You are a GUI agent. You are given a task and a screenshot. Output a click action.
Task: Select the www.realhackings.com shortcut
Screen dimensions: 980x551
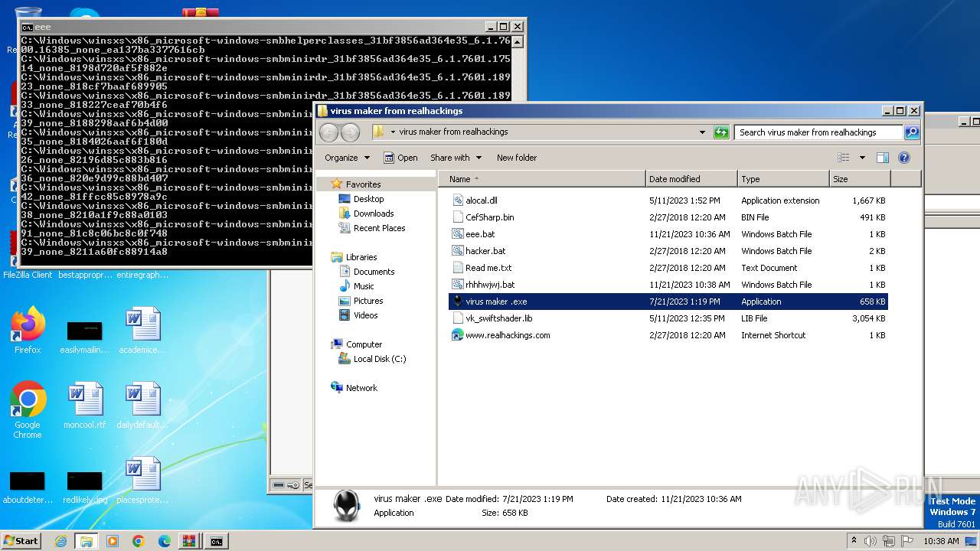508,335
